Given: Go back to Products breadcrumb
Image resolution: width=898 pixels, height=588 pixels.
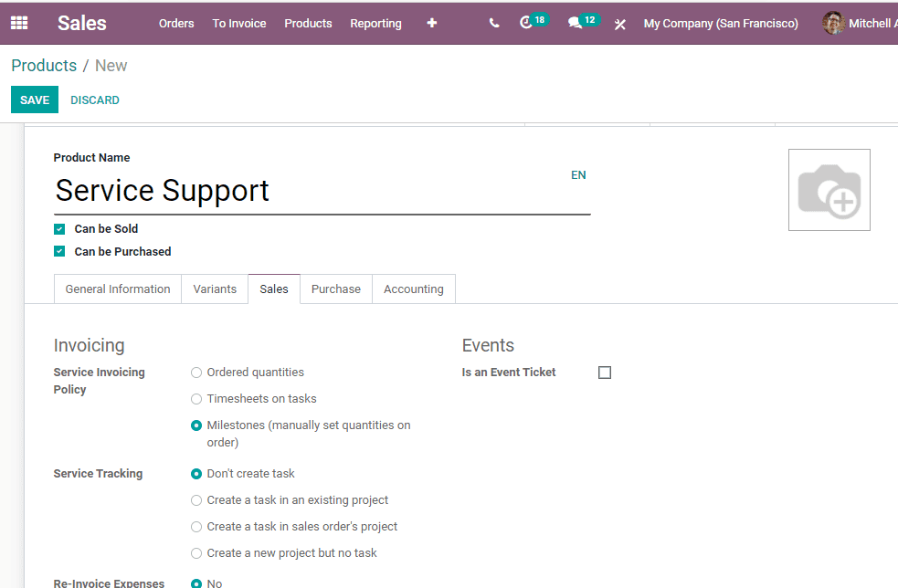Looking at the screenshot, I should click(x=44, y=65).
